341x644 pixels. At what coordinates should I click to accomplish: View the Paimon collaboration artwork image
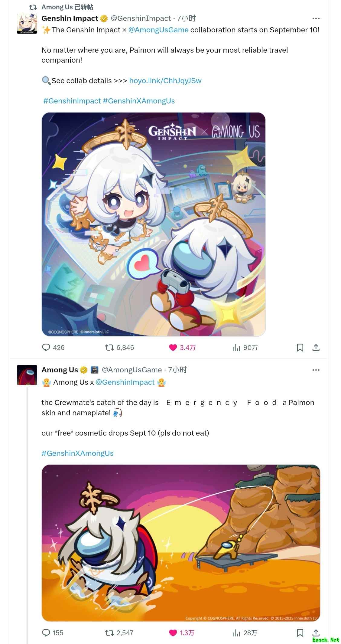coord(154,224)
